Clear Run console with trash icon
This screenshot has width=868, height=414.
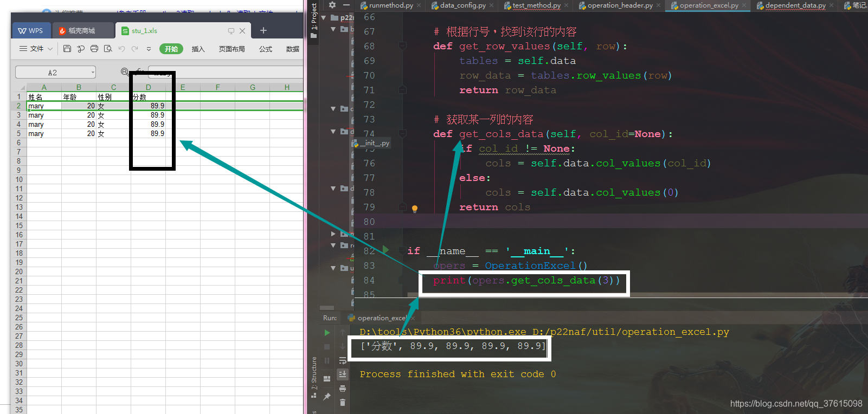pyautogui.click(x=343, y=402)
